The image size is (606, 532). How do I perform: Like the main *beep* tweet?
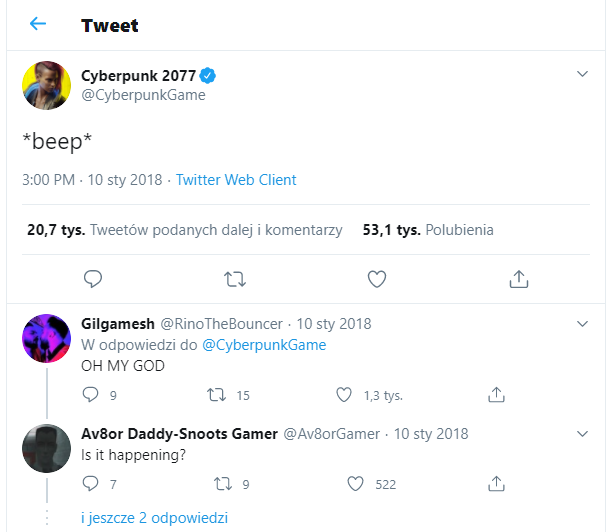[x=377, y=278]
